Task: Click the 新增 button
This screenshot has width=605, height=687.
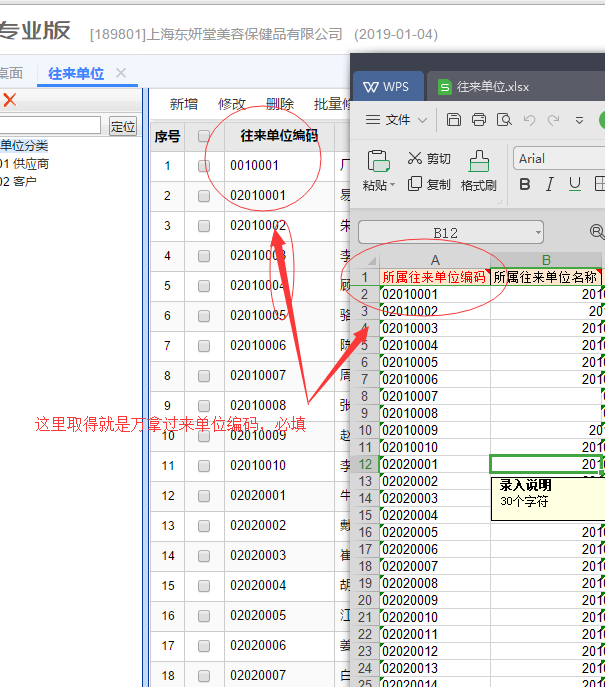Action: [x=183, y=104]
